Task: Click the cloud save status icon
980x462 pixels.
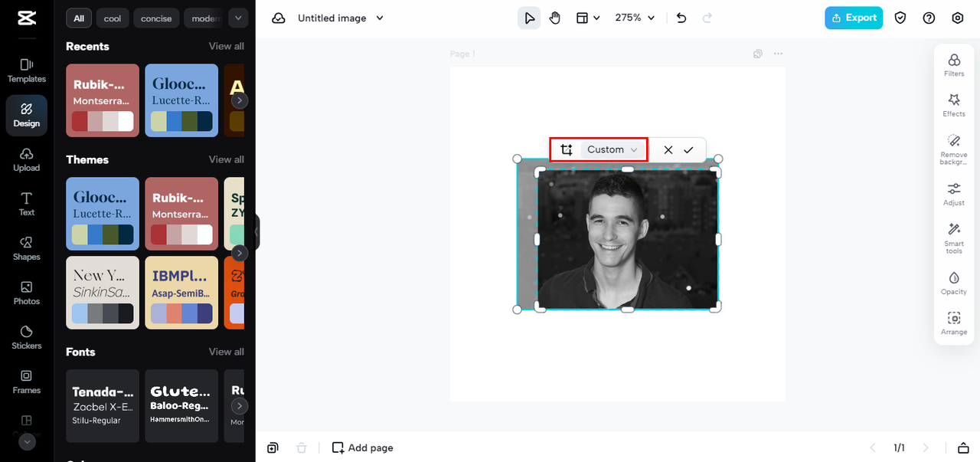Action: click(279, 18)
